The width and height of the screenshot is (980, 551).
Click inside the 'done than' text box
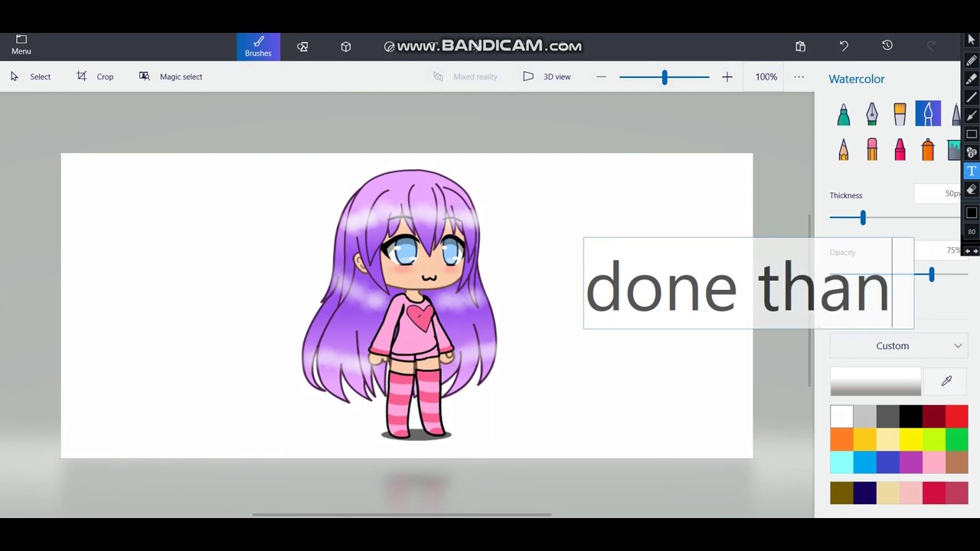click(748, 283)
